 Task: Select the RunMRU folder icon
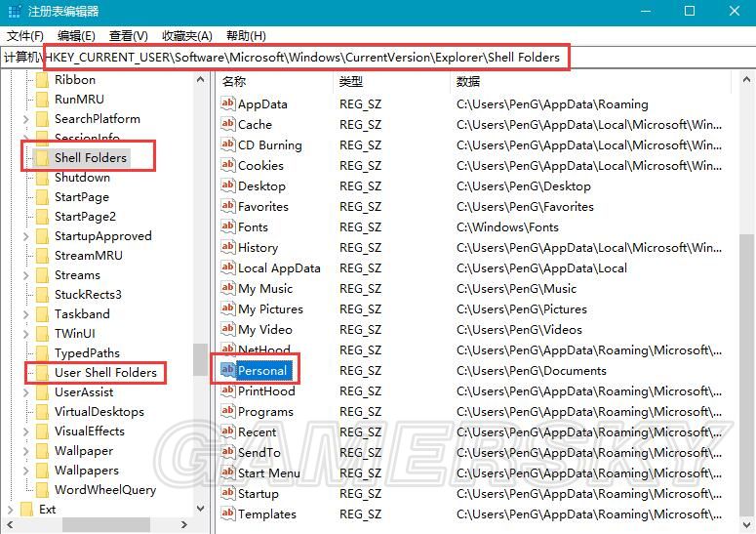42,100
